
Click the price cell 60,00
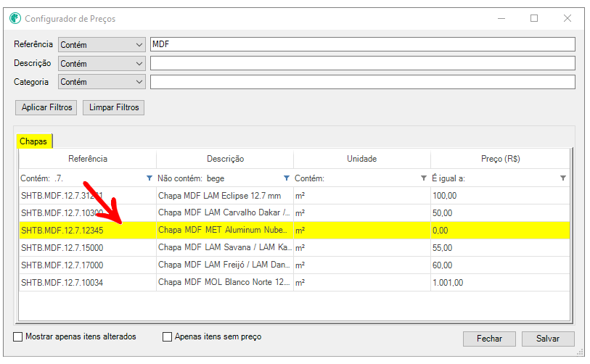tap(500, 265)
